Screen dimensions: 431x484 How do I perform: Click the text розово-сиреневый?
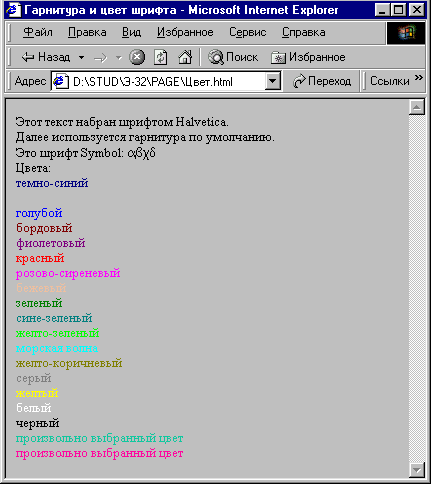tap(68, 273)
